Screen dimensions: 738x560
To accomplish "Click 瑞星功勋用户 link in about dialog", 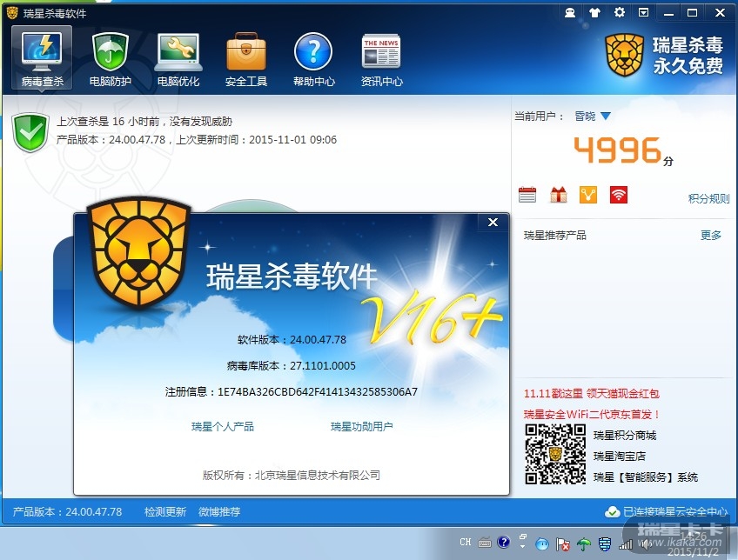I will pos(361,426).
